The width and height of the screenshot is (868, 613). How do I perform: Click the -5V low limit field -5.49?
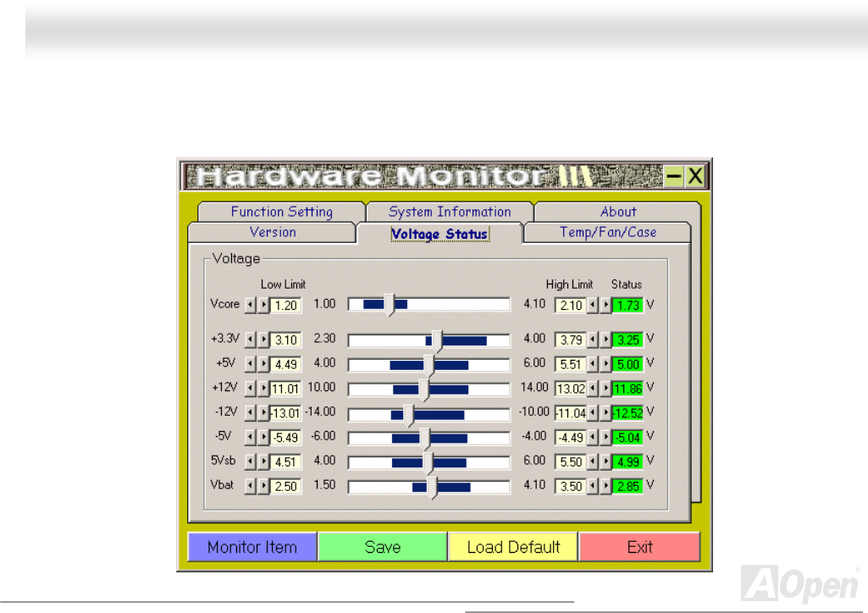(285, 438)
